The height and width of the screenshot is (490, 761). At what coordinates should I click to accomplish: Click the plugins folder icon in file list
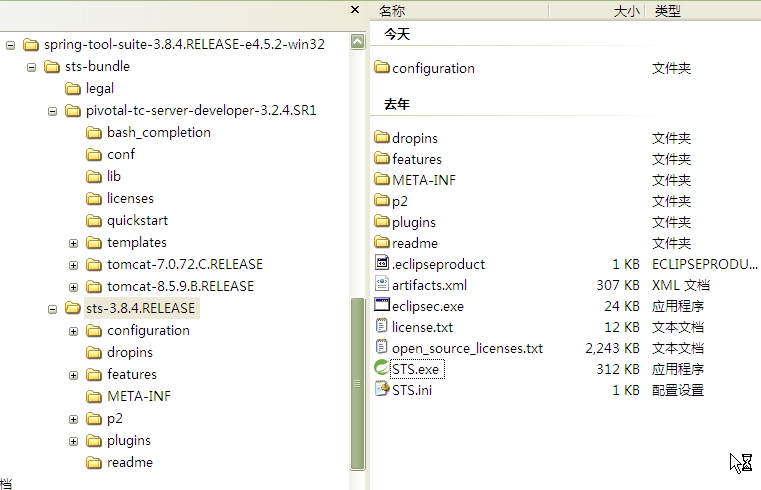pyautogui.click(x=382, y=221)
